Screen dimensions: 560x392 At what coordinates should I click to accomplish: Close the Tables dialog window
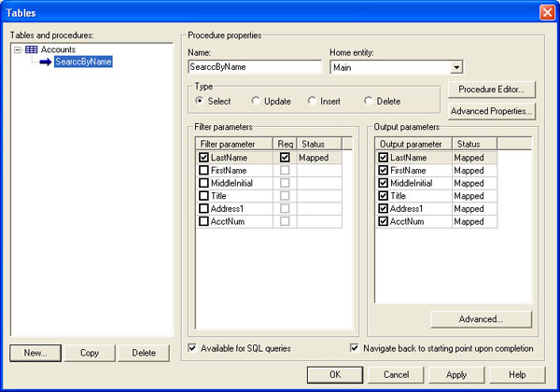click(x=546, y=11)
